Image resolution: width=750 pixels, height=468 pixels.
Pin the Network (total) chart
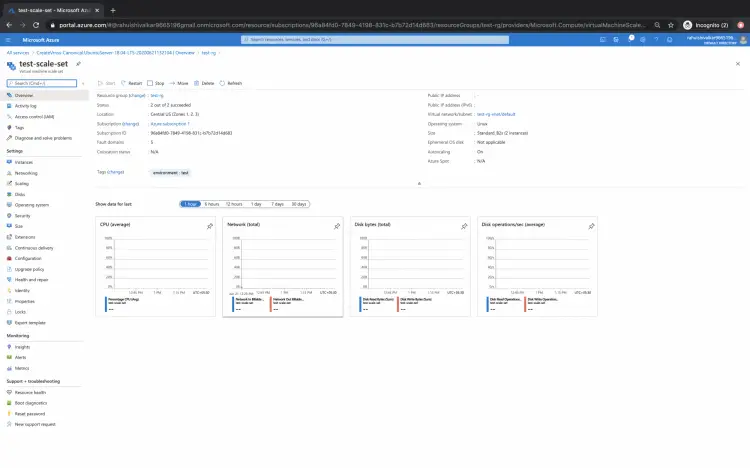click(x=337, y=226)
